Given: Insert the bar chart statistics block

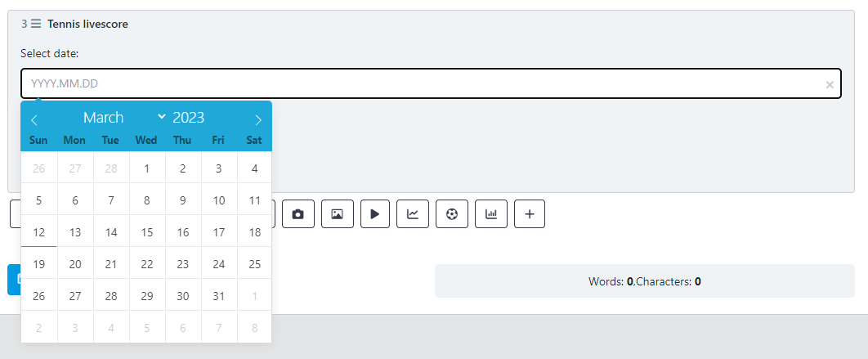Looking at the screenshot, I should coord(491,214).
